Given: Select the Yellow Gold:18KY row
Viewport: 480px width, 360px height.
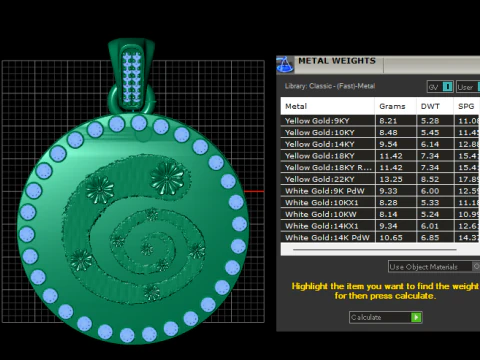Looking at the screenshot, I should [x=380, y=156].
